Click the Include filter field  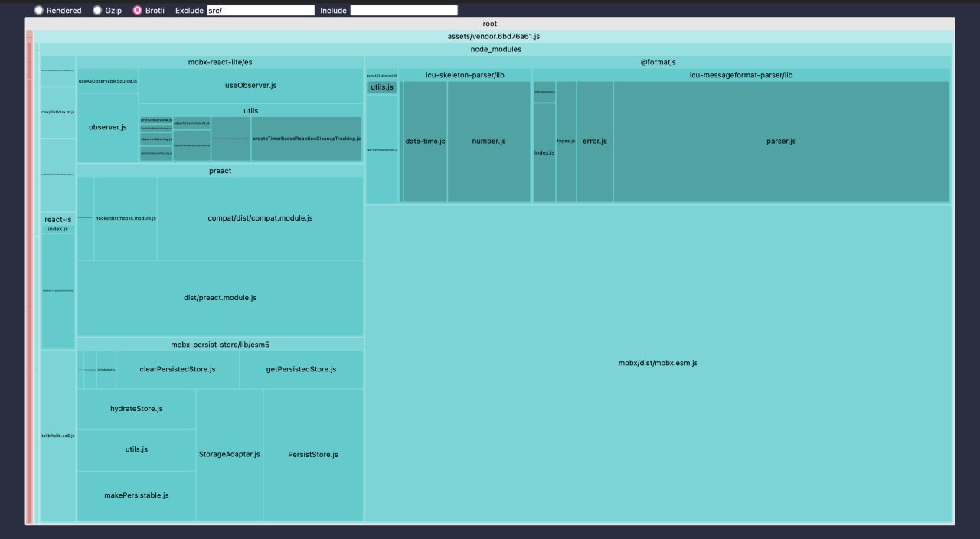click(x=404, y=11)
